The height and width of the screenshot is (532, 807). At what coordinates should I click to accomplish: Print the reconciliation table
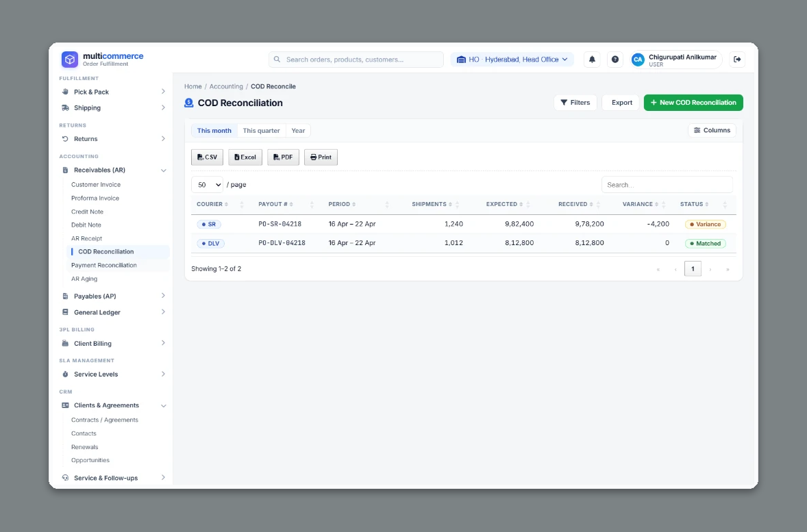(321, 157)
